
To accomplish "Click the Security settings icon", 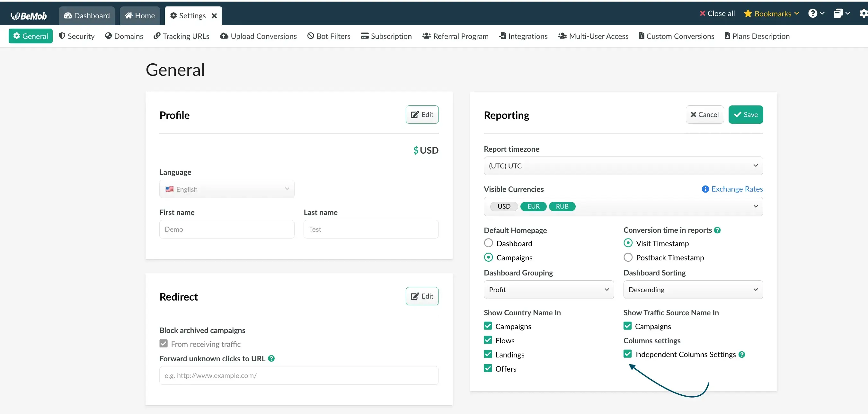I will coord(61,35).
